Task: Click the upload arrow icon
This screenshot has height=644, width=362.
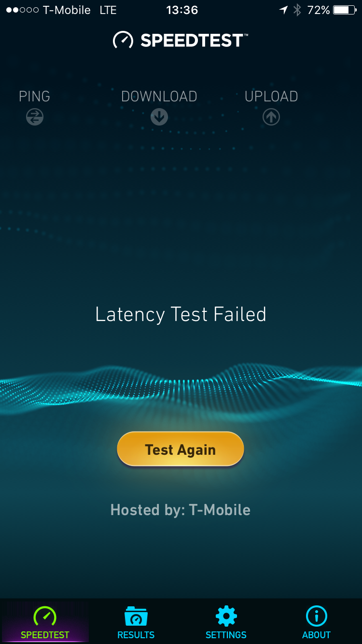Action: [x=271, y=117]
